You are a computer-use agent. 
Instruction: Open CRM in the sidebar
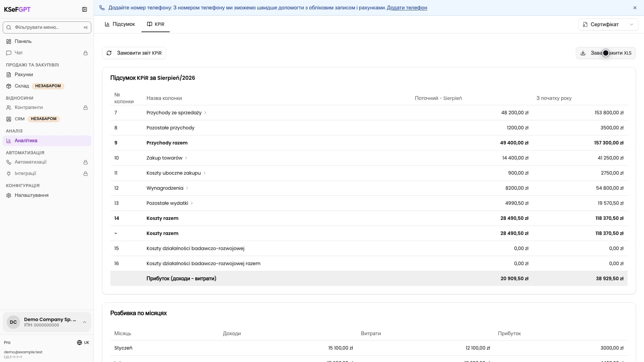point(47,119)
